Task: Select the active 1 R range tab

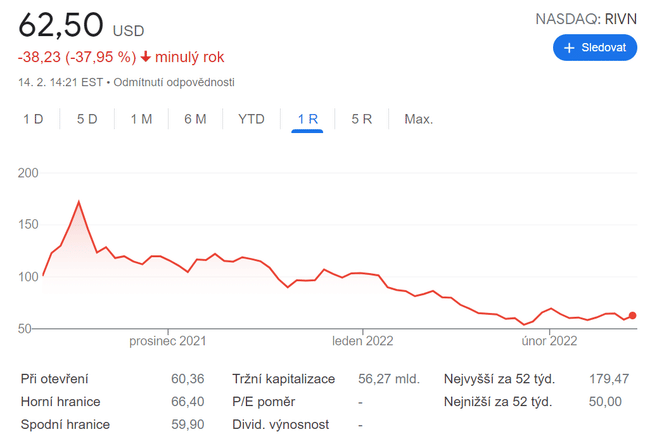Action: pos(307,119)
